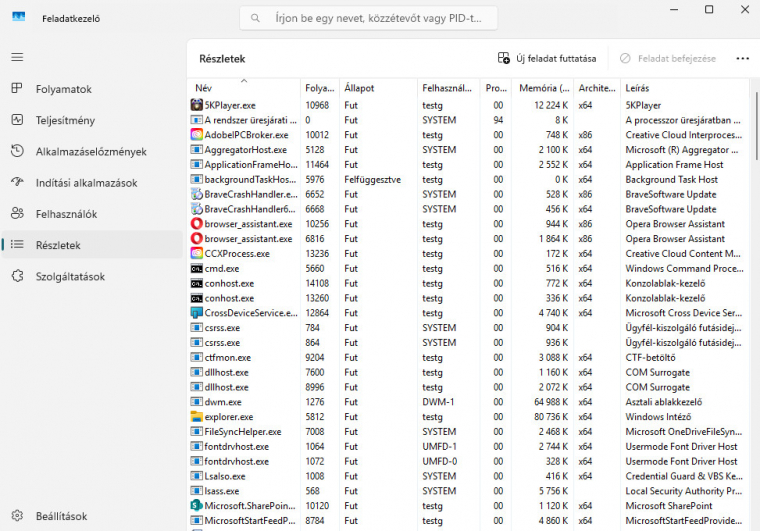The width and height of the screenshot is (760, 531).
Task: Select ApplicationFrameHo... process name
Action: click(x=251, y=165)
